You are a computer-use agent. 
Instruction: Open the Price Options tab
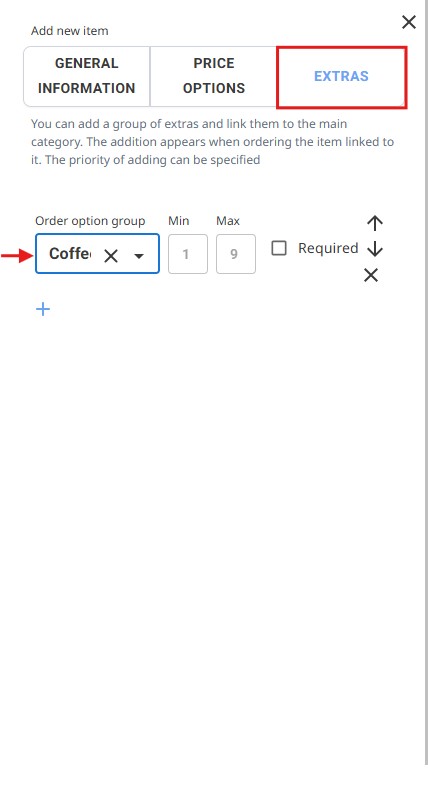(213, 76)
